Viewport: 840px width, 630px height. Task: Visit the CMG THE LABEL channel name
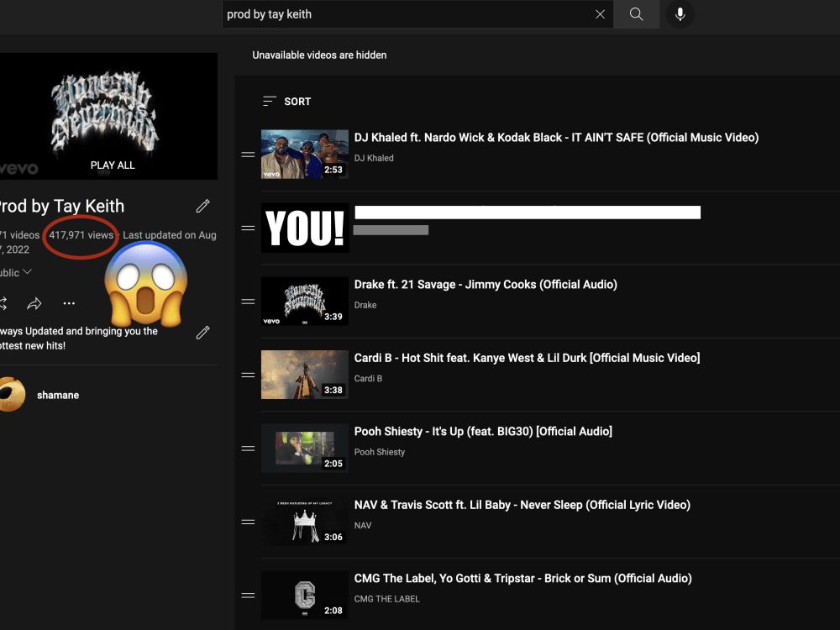coord(386,599)
